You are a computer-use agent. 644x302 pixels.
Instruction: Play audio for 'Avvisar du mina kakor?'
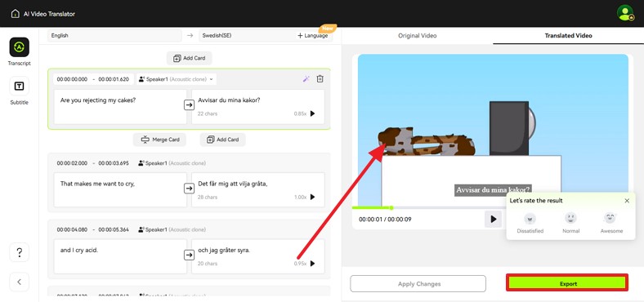click(x=312, y=113)
